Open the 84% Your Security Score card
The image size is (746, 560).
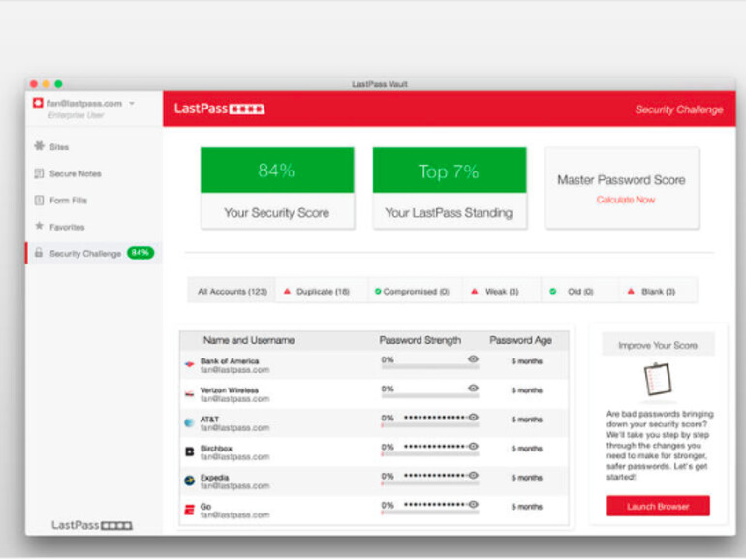point(277,188)
